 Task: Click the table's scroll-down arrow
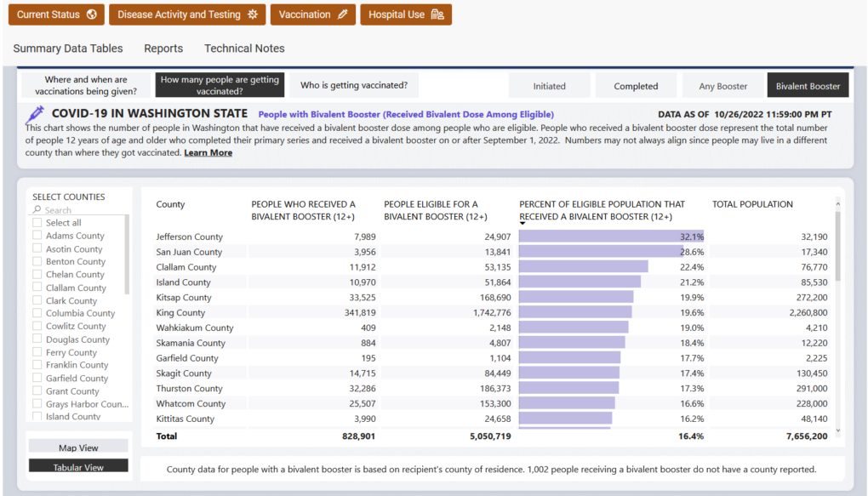839,431
